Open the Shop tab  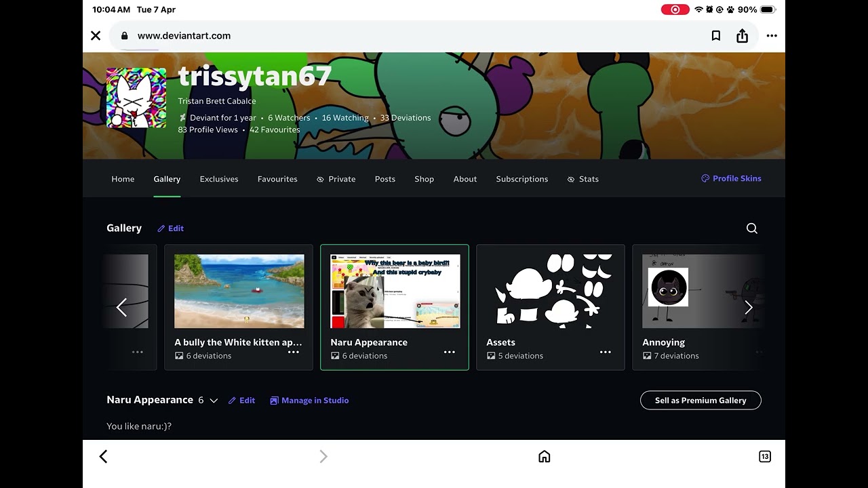click(x=425, y=179)
